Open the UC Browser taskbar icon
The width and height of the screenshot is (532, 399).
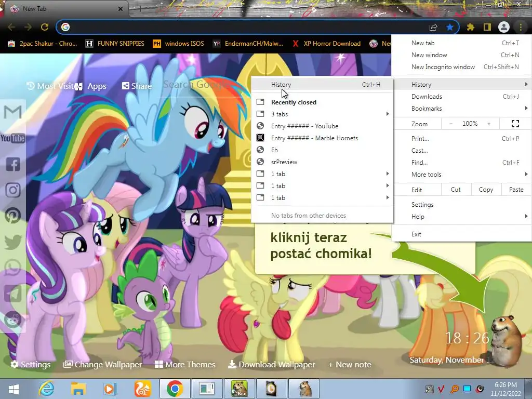(x=142, y=389)
